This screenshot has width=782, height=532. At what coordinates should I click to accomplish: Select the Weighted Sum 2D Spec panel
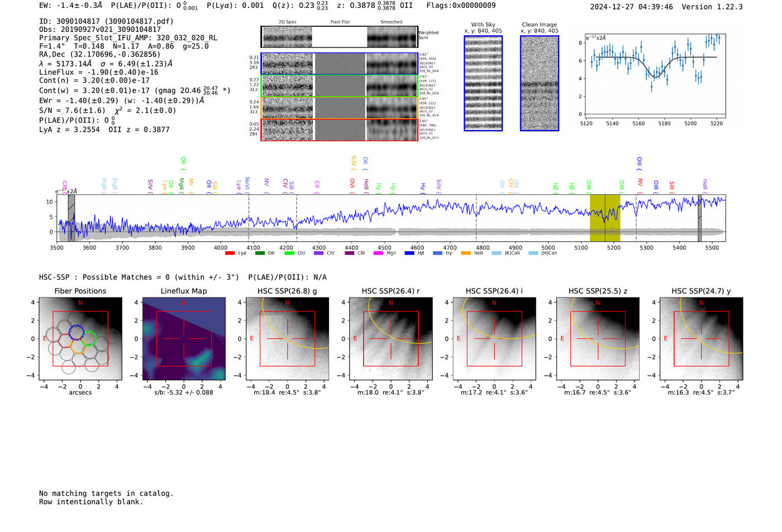(288, 37)
